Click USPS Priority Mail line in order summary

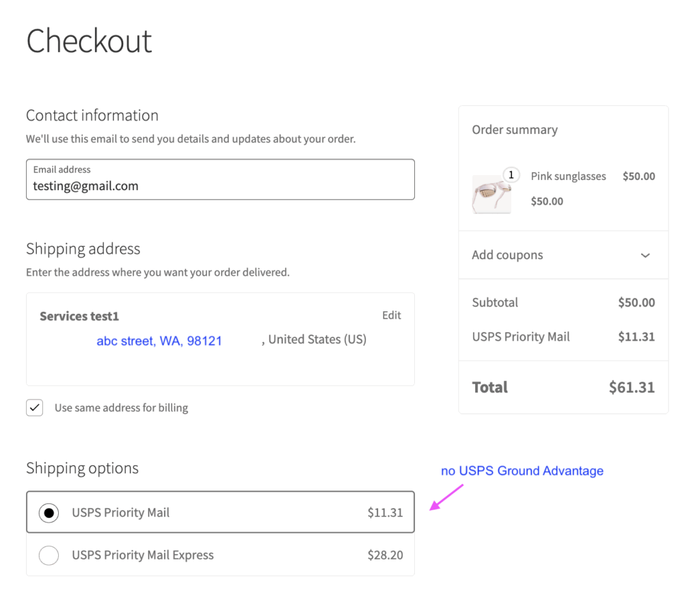click(521, 337)
